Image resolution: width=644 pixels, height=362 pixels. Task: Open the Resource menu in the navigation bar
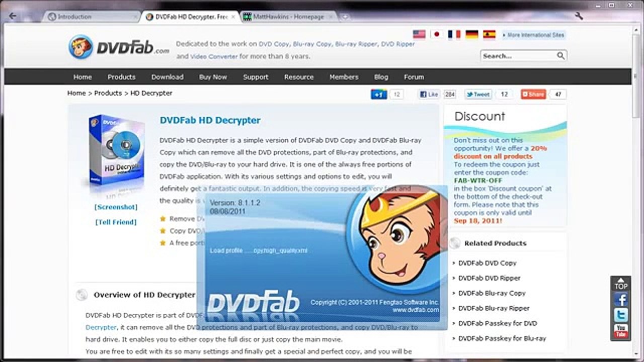299,77
